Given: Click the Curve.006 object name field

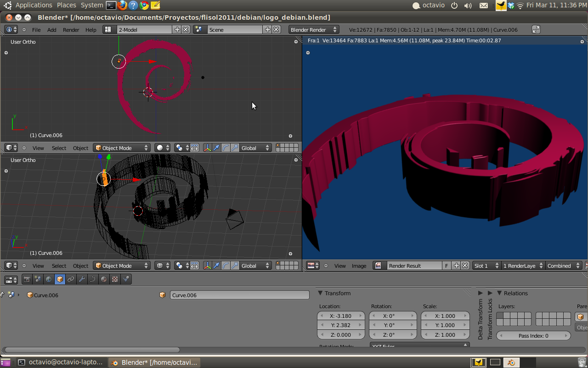Looking at the screenshot, I should click(239, 295).
